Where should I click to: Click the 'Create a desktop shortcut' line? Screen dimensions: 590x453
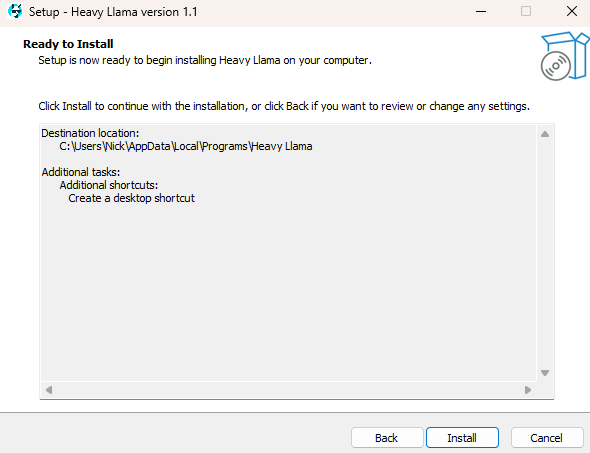131,198
